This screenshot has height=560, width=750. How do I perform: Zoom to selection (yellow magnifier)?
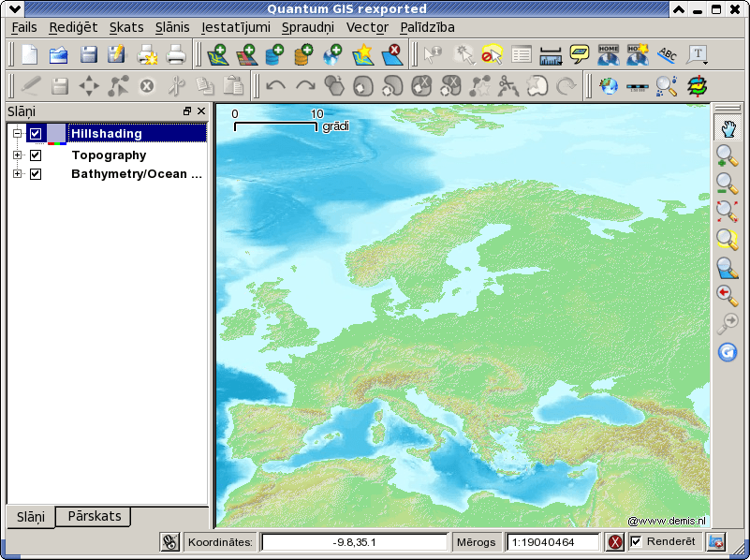click(x=727, y=239)
